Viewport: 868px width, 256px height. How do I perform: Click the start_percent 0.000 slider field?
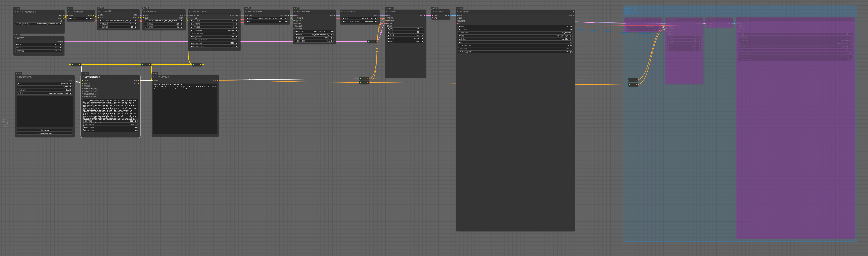click(214, 43)
